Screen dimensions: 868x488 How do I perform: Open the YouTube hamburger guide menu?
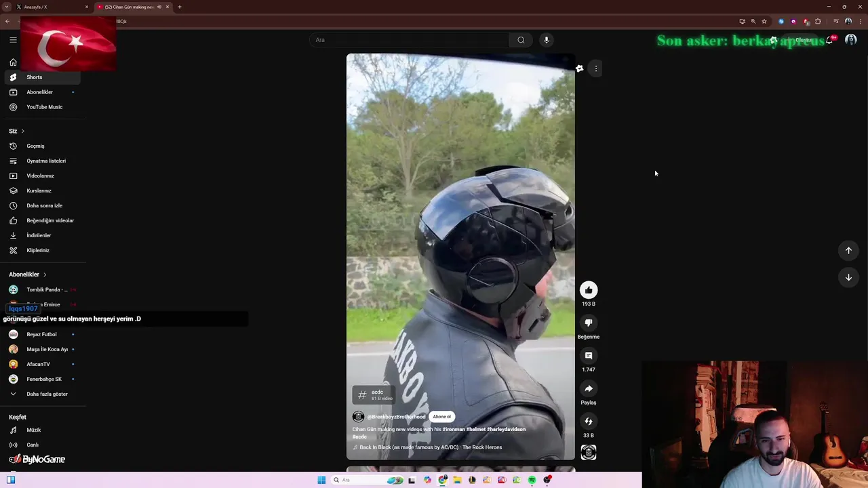13,40
